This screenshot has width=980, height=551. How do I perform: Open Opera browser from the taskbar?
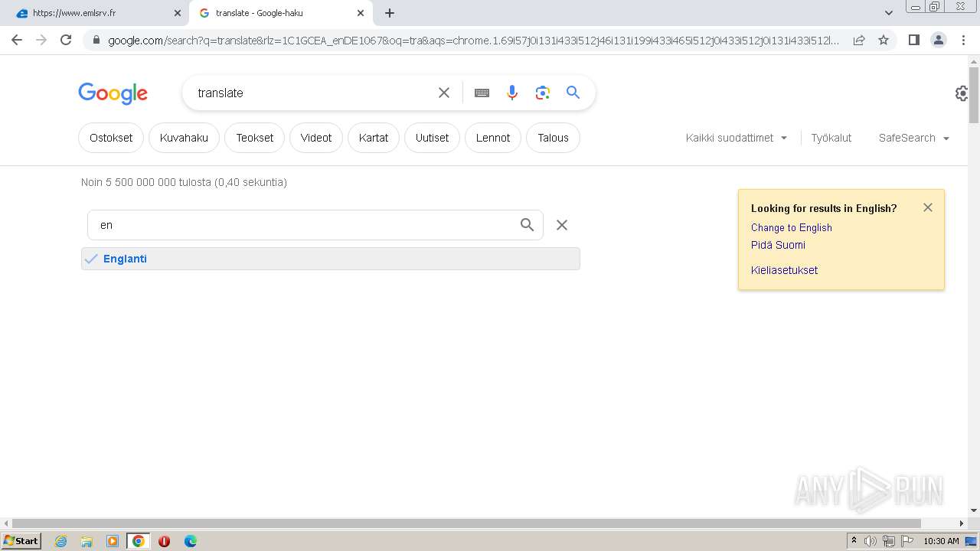click(x=164, y=541)
